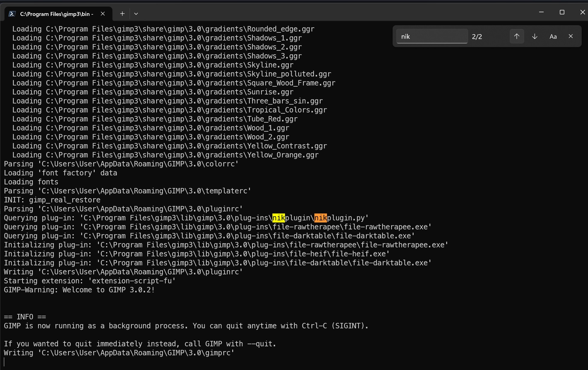588x370 pixels.
Task: Expand the new tab profiles dropdown chevron
Action: tap(136, 14)
